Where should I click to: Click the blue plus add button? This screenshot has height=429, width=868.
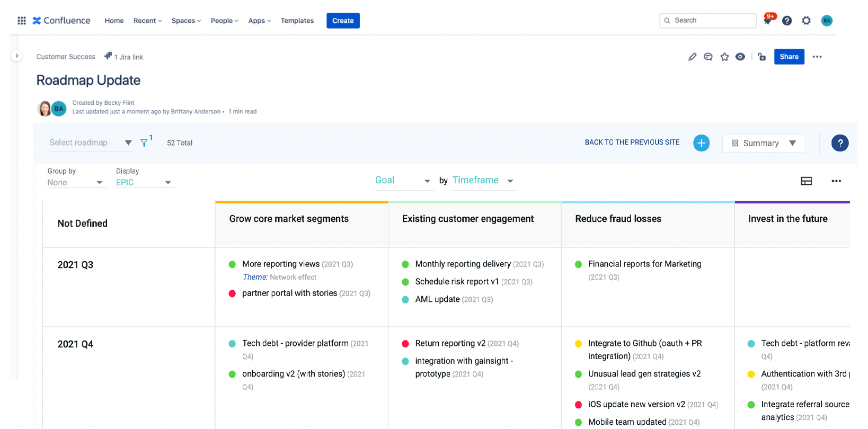tap(701, 143)
